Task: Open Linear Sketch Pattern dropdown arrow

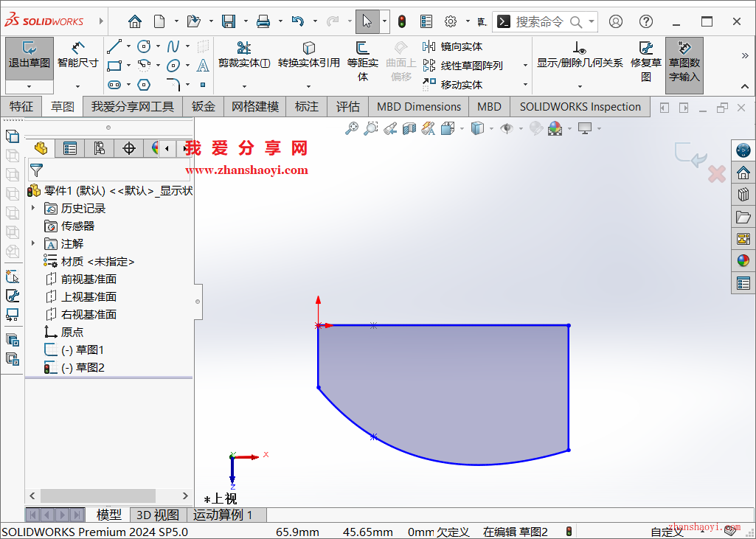Action: 526,65
